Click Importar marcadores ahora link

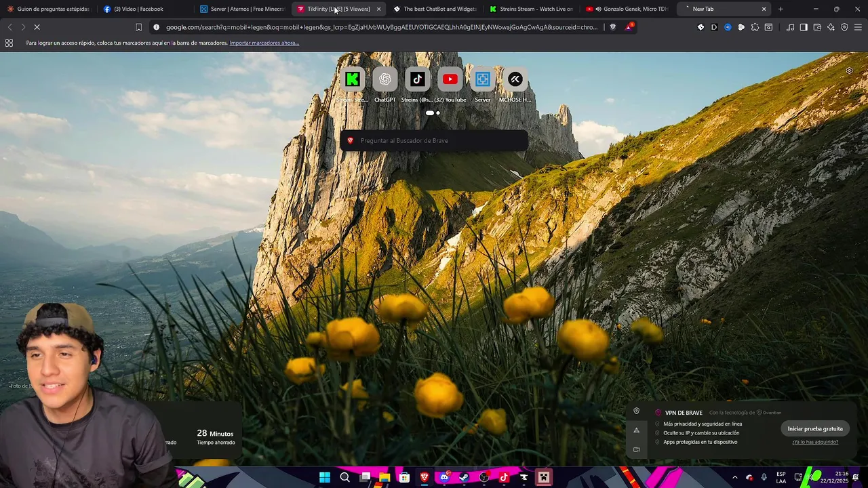(264, 43)
